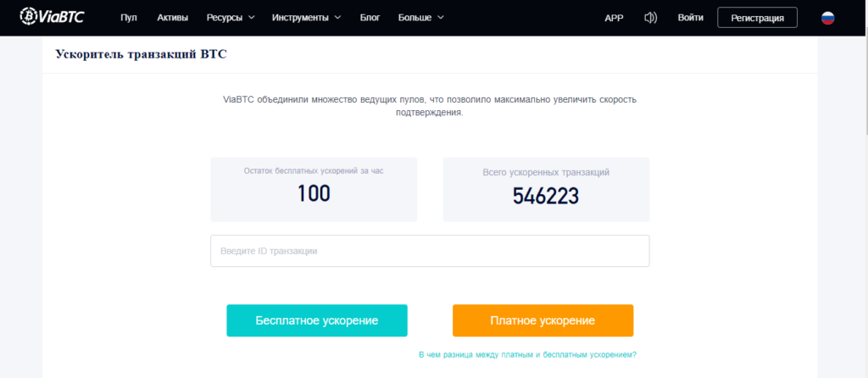Go to the Активы page
Image resolution: width=868 pixels, height=378 pixels.
(x=173, y=18)
